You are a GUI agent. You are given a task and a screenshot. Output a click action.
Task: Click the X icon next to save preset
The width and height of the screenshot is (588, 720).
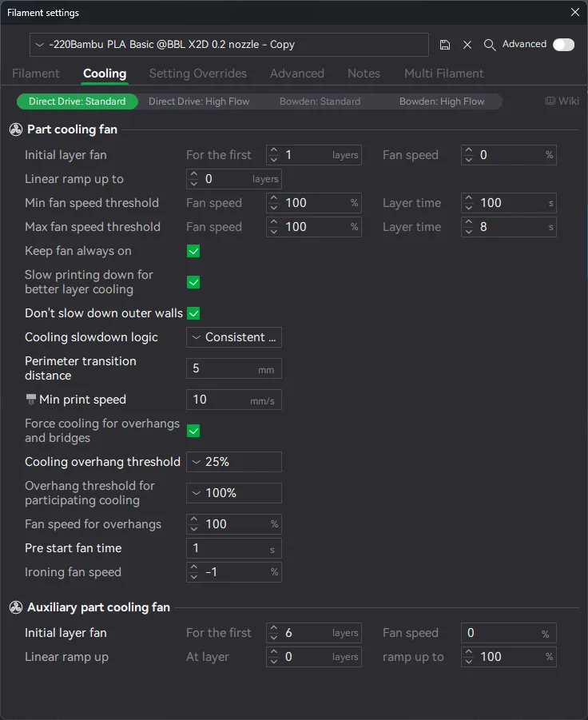click(x=467, y=45)
